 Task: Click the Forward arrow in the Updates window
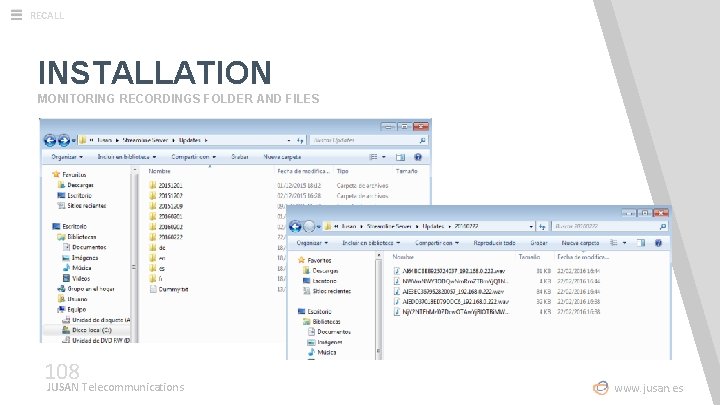tap(63, 140)
